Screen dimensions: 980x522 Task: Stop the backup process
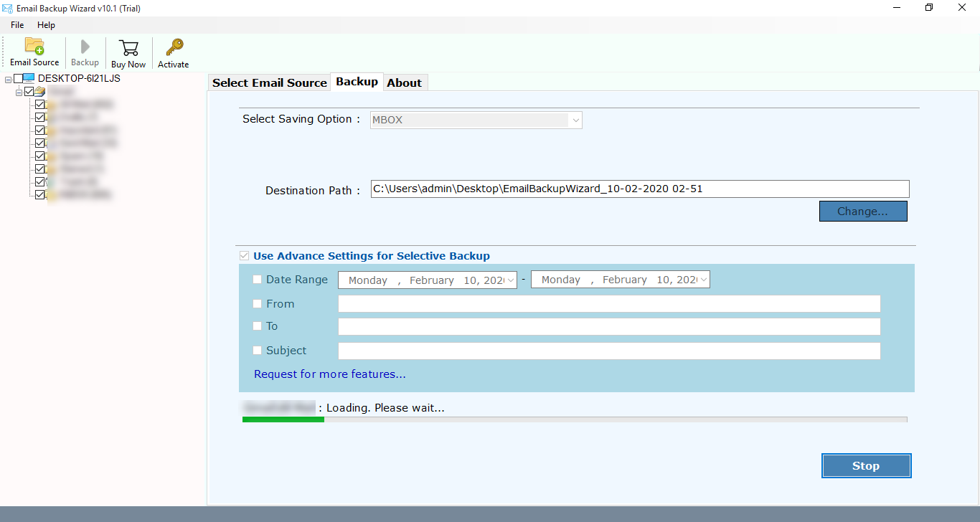(866, 466)
